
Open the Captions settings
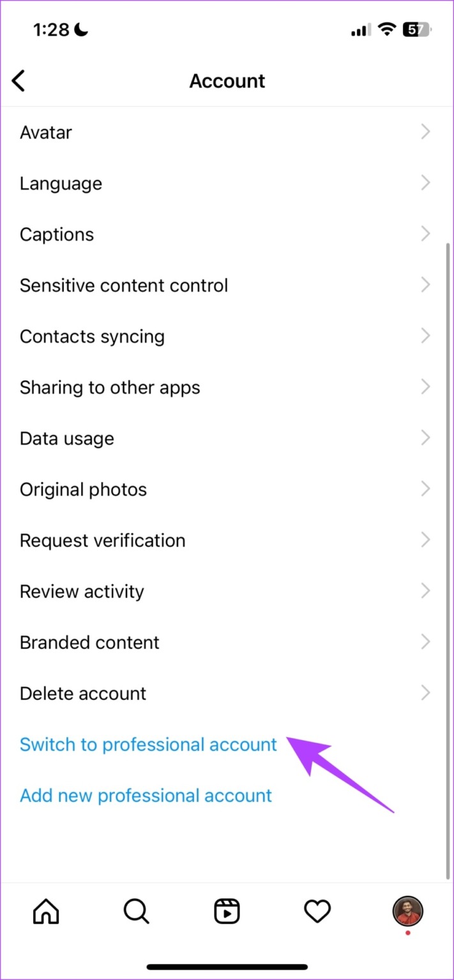coord(227,234)
